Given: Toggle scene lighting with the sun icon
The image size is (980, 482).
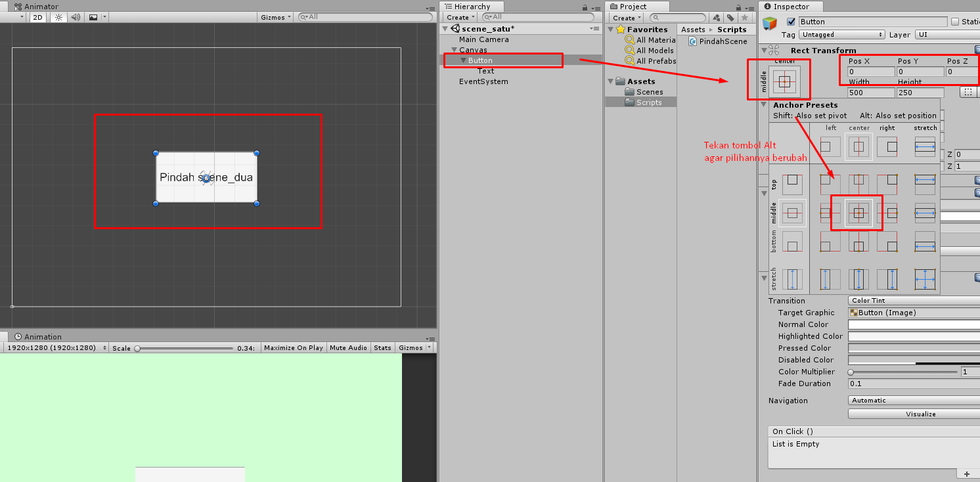Looking at the screenshot, I should 58,17.
